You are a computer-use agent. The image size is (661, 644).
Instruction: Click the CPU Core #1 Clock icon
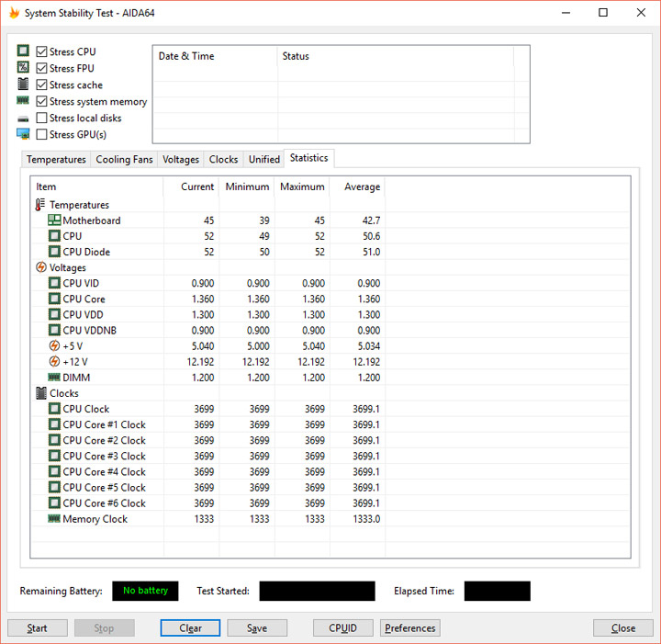tap(54, 424)
